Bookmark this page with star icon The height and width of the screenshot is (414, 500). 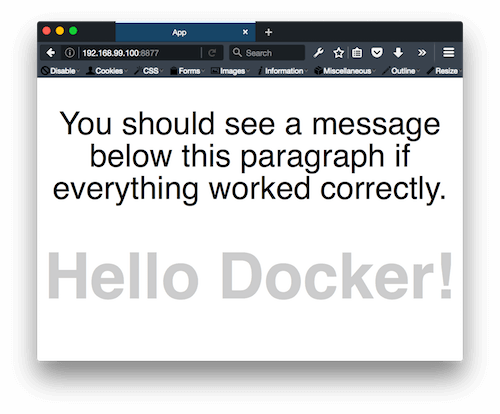(x=338, y=53)
